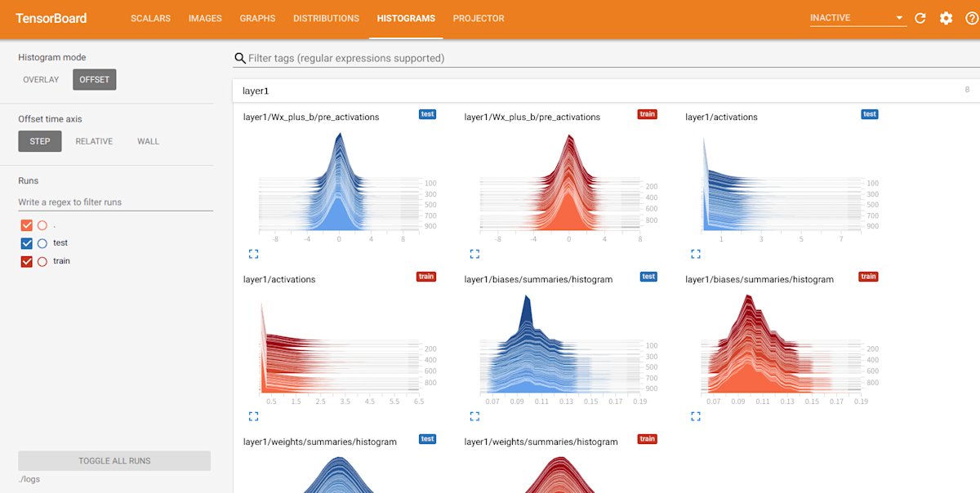The height and width of the screenshot is (493, 980).
Task: Set offset time axis to STEP
Action: point(40,141)
